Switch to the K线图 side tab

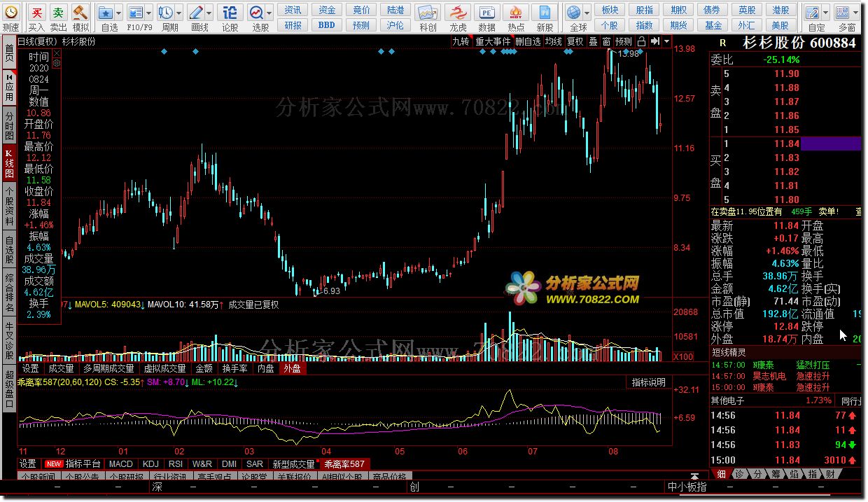[9, 162]
